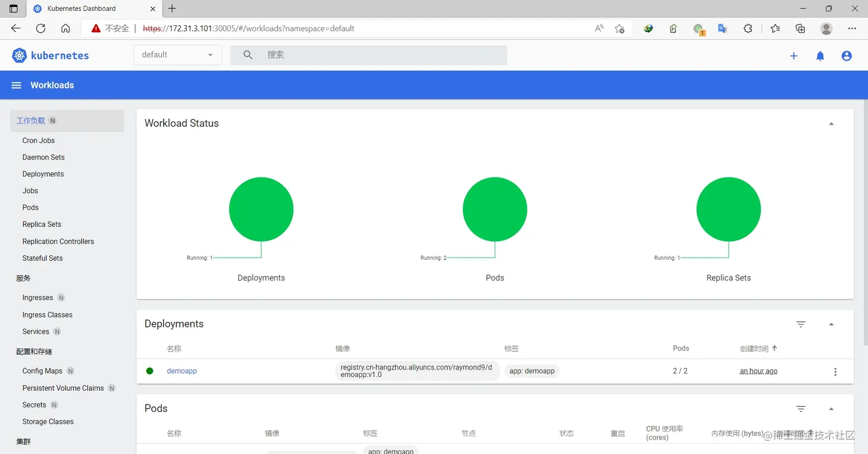Click the 搜索 search input field
This screenshot has height=454, width=868.
[x=369, y=55]
